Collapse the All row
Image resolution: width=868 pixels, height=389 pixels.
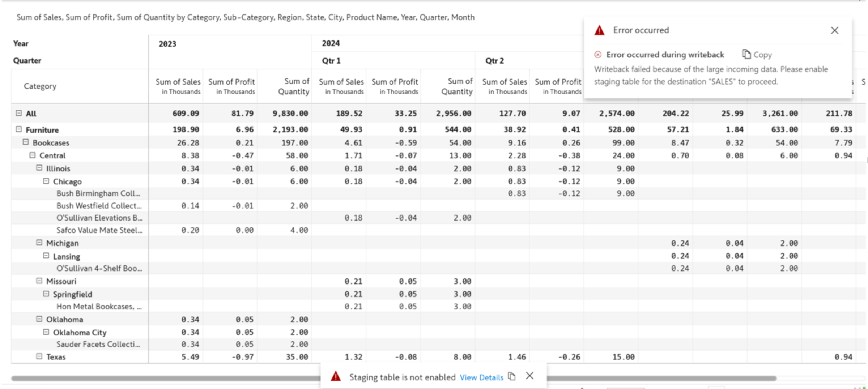coord(19,113)
